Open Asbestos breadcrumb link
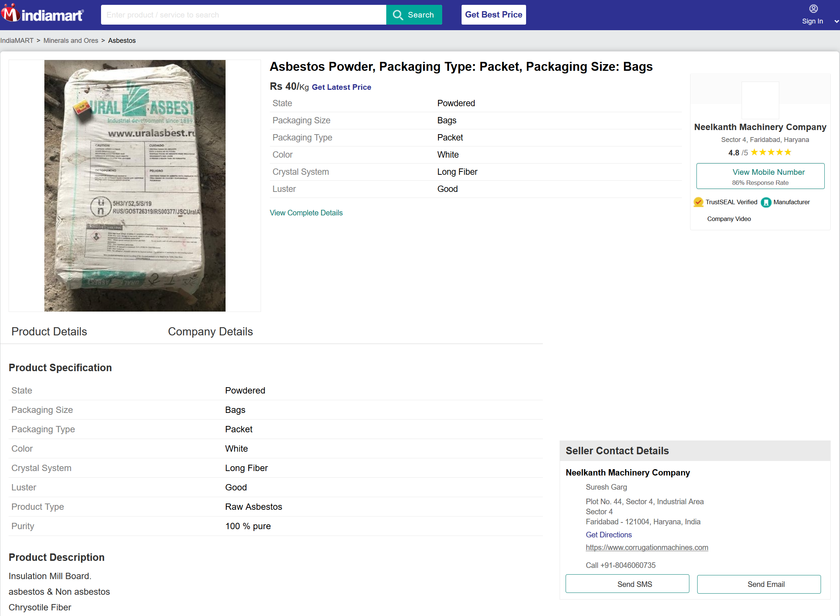Image resolution: width=840 pixels, height=616 pixels. pos(122,41)
